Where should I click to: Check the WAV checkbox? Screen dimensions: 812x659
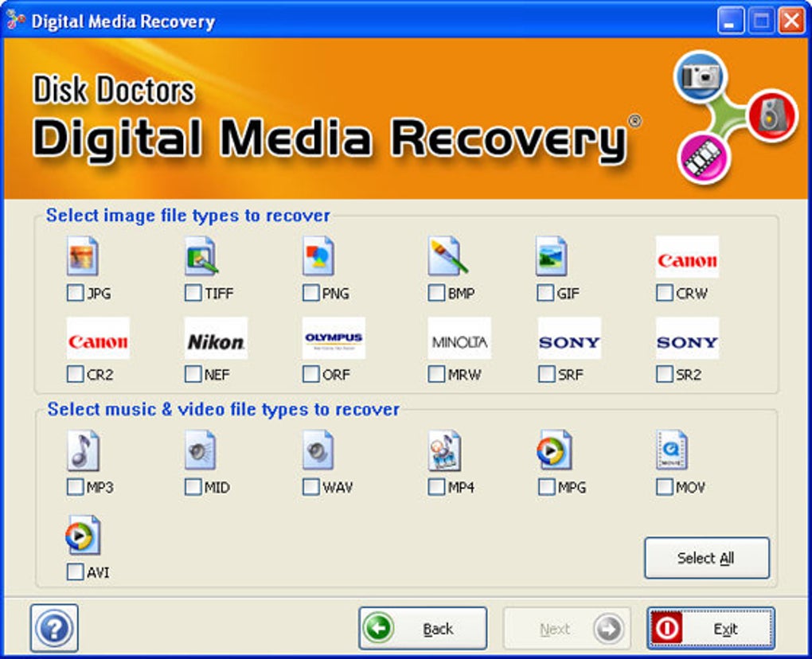point(310,486)
